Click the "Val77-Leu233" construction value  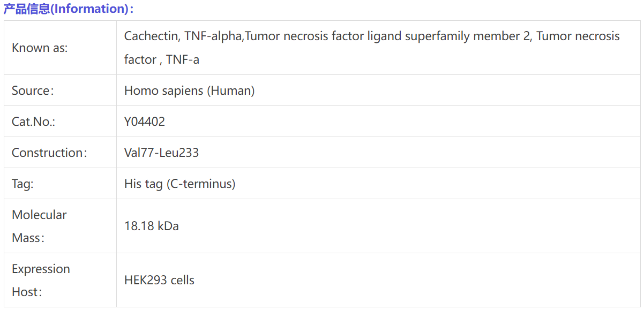(x=161, y=153)
